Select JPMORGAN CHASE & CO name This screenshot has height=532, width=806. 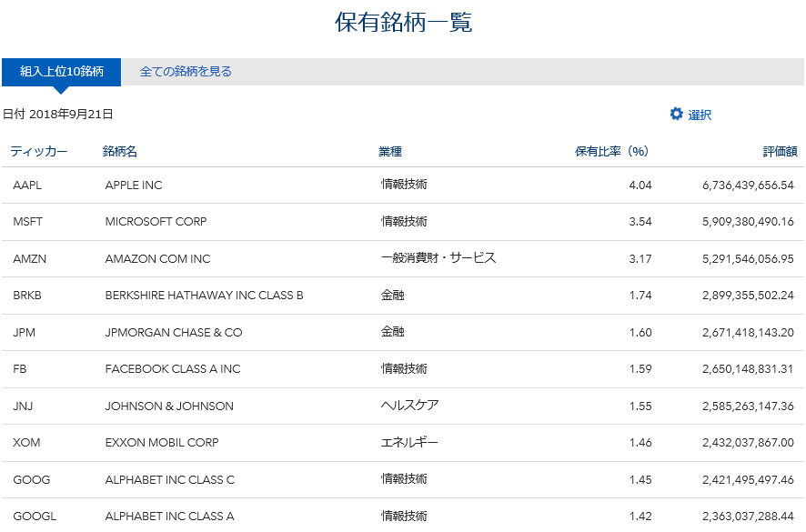[174, 332]
